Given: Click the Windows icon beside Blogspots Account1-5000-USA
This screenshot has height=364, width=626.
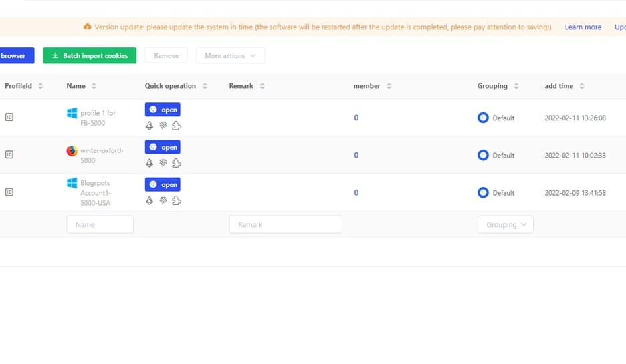Looking at the screenshot, I should click(72, 183).
